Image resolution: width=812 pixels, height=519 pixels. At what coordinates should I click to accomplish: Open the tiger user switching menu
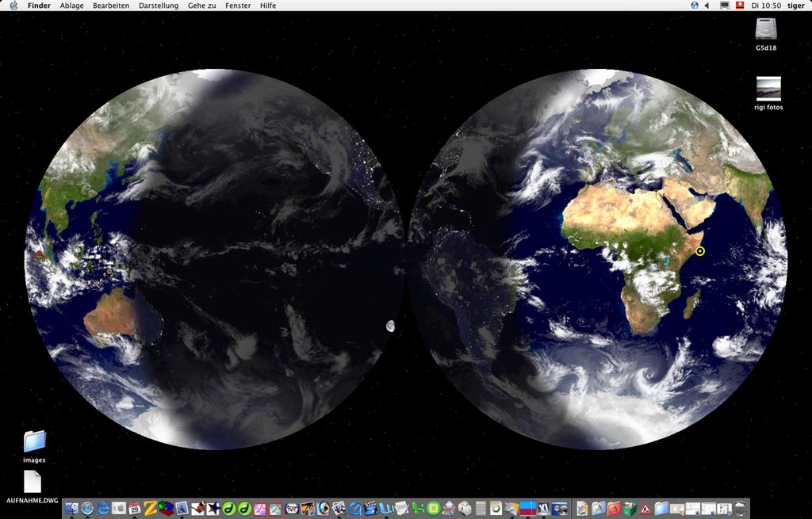(x=796, y=6)
